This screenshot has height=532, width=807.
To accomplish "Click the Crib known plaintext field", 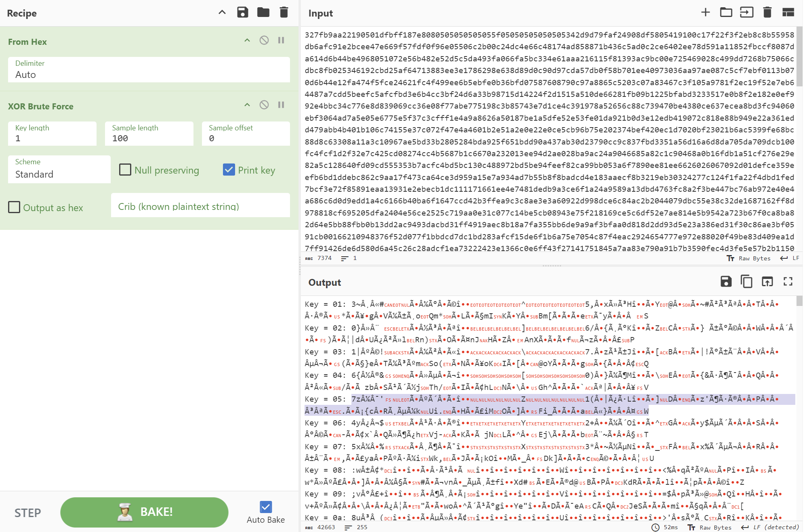I will point(200,206).
